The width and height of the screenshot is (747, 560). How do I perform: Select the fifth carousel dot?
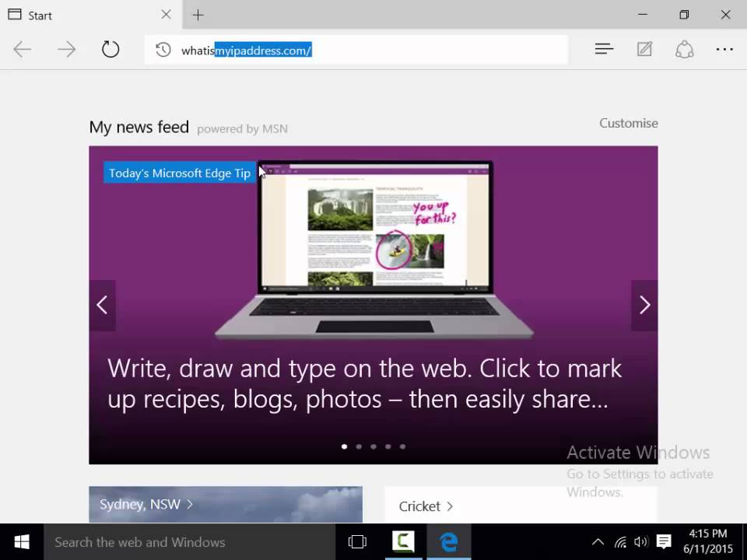tap(402, 446)
